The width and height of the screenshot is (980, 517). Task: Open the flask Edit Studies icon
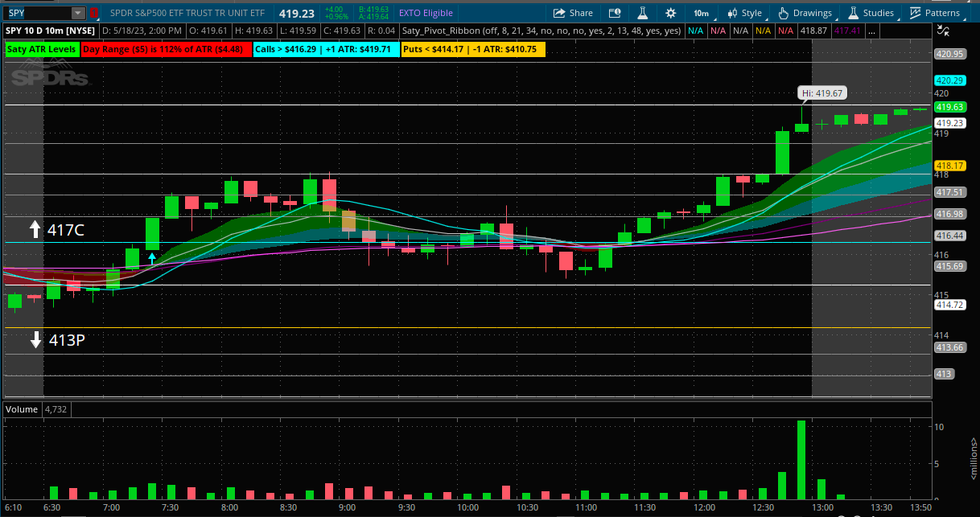pyautogui.click(x=642, y=13)
